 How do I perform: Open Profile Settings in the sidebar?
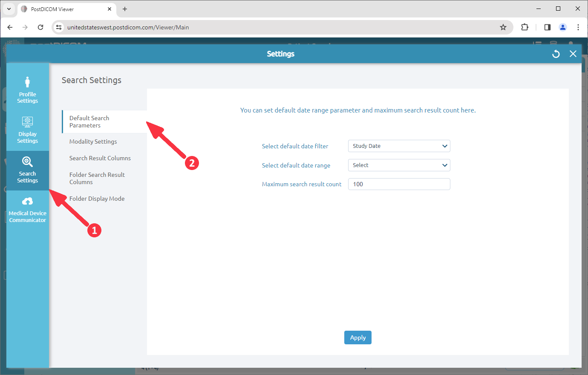pos(27,89)
